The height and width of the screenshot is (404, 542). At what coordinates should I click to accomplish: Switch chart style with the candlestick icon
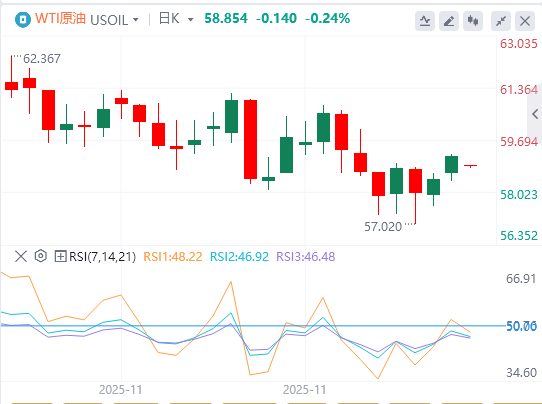point(473,21)
